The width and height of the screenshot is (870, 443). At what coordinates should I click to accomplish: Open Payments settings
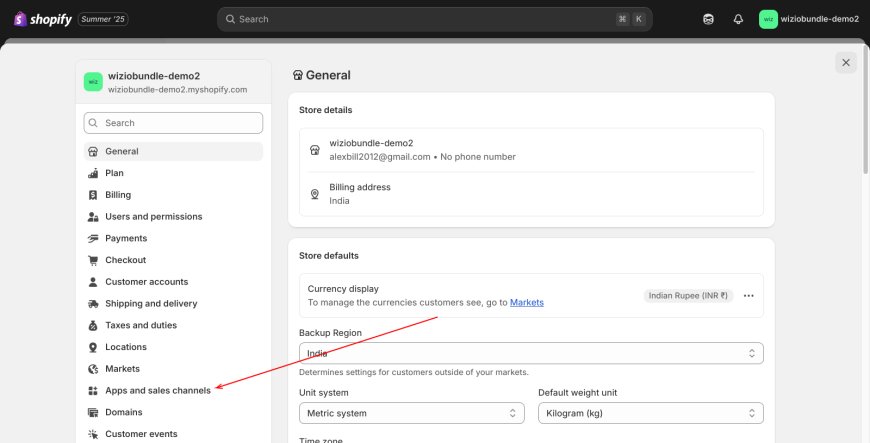coord(173,238)
